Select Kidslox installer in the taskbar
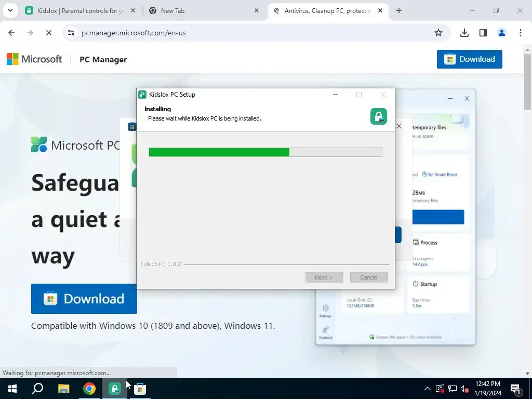532x399 pixels. click(x=115, y=389)
